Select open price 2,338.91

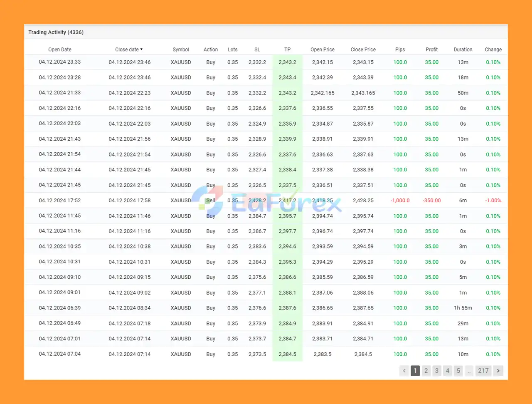tap(323, 139)
